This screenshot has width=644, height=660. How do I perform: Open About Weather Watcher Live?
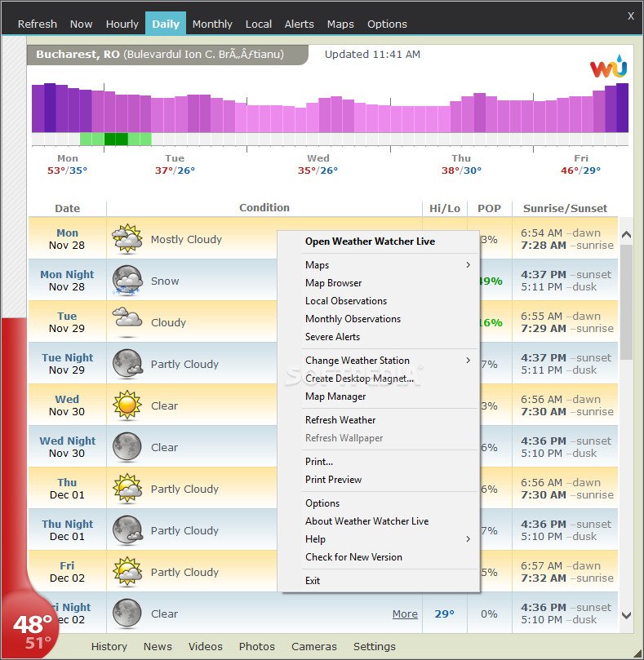(366, 521)
